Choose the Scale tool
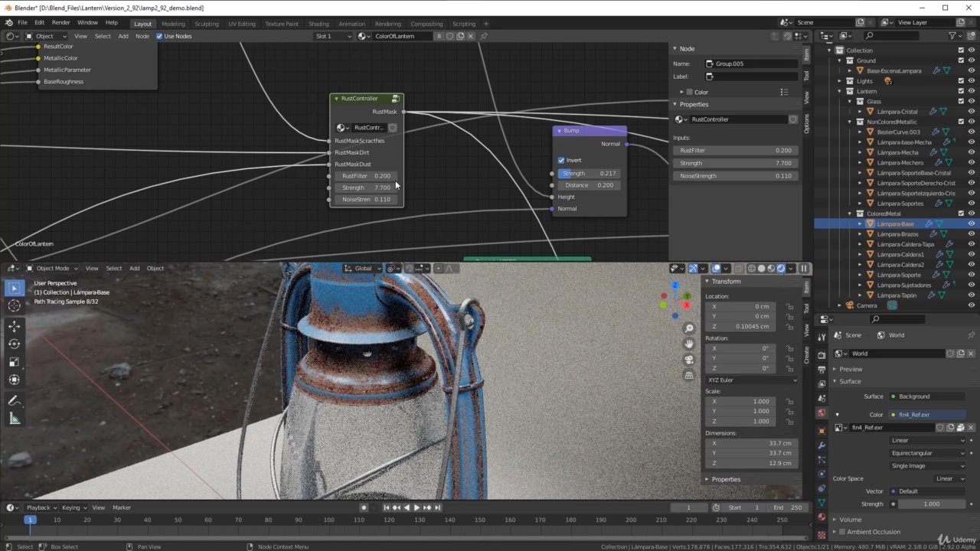Screen dimensions: 980x551 14,361
